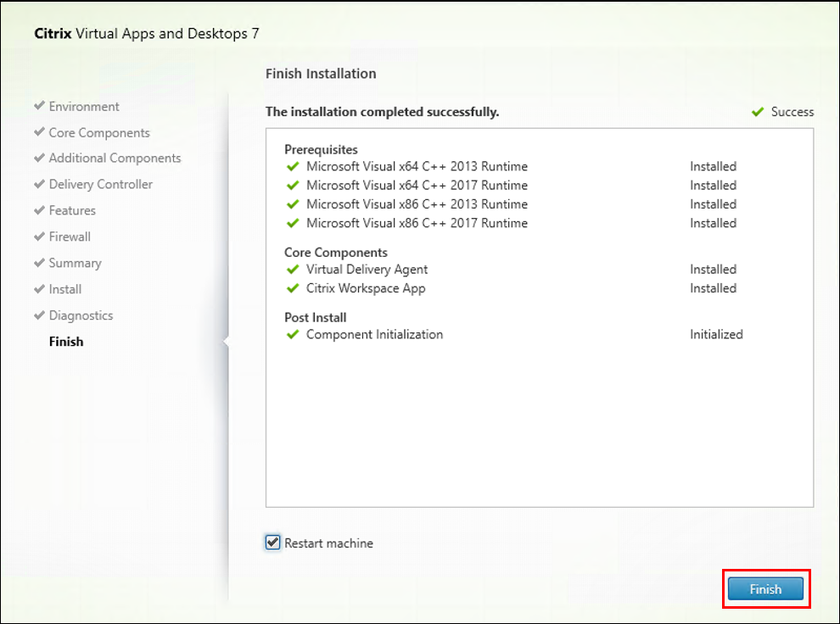840x624 pixels.
Task: Click the 'Success' status label
Action: click(x=792, y=112)
